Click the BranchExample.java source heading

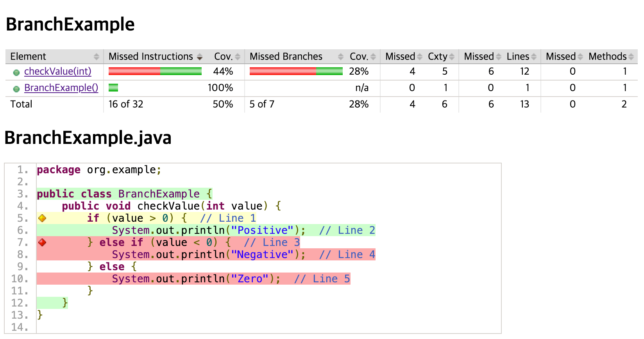click(88, 138)
